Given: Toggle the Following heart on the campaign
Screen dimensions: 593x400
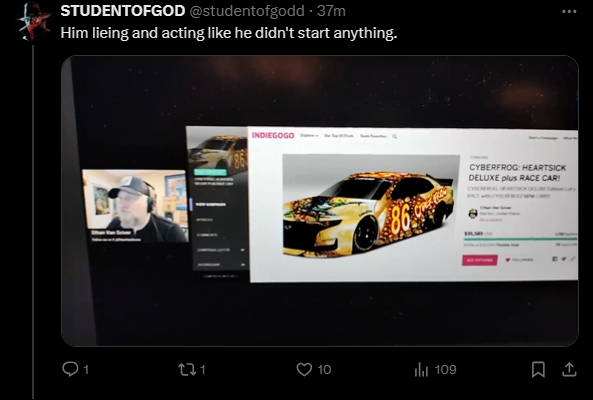Looking at the screenshot, I should 508,260.
